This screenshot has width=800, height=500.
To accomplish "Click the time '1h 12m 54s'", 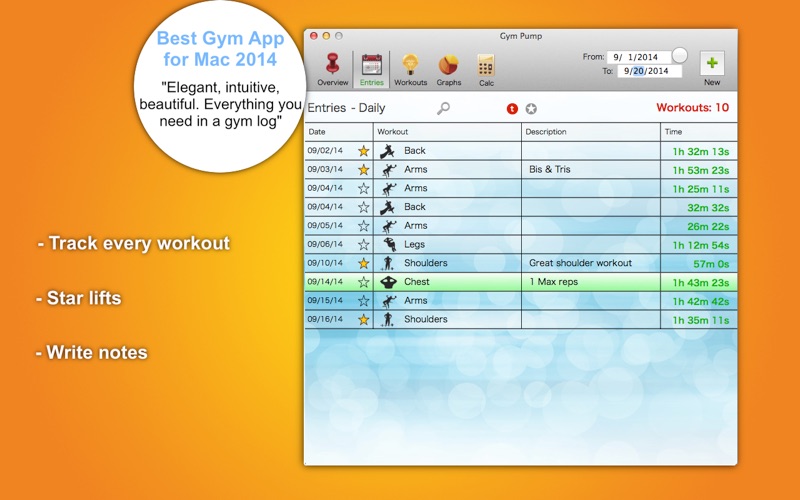I will (701, 245).
